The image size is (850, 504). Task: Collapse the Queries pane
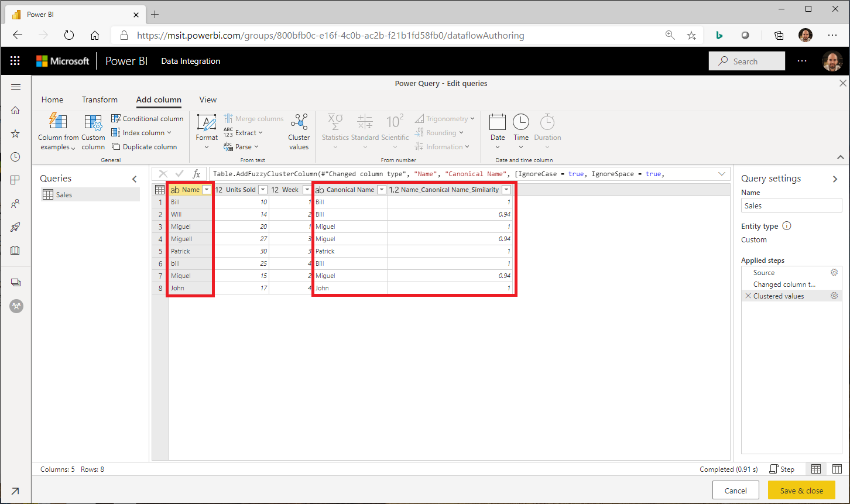(135, 179)
